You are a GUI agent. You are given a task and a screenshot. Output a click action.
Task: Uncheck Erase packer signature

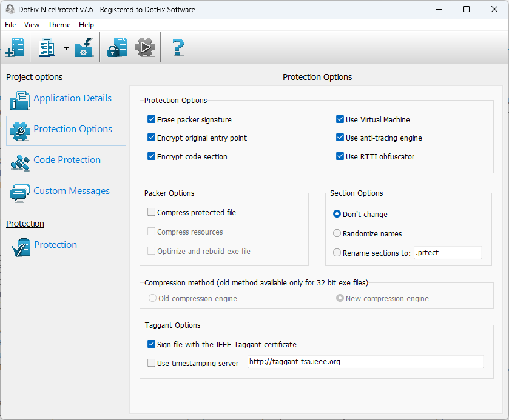[x=151, y=119]
